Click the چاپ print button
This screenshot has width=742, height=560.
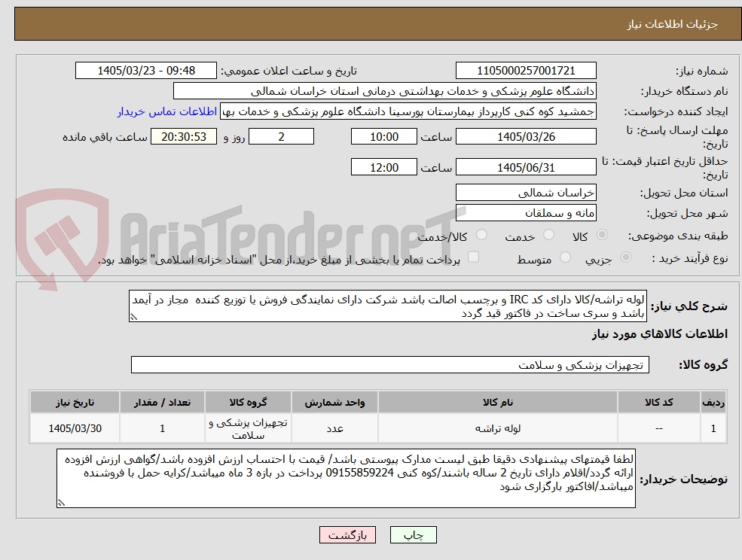[413, 535]
